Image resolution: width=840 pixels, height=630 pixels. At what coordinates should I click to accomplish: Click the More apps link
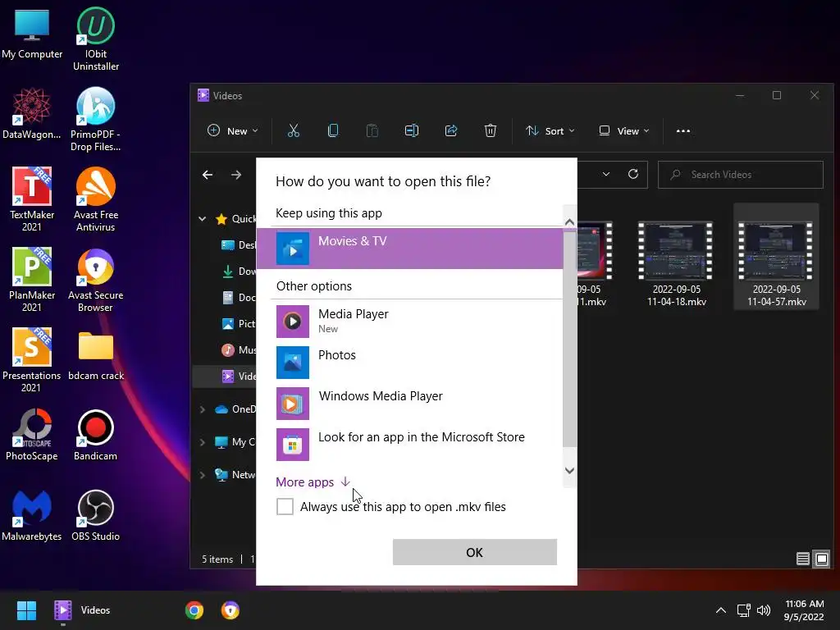tap(313, 482)
